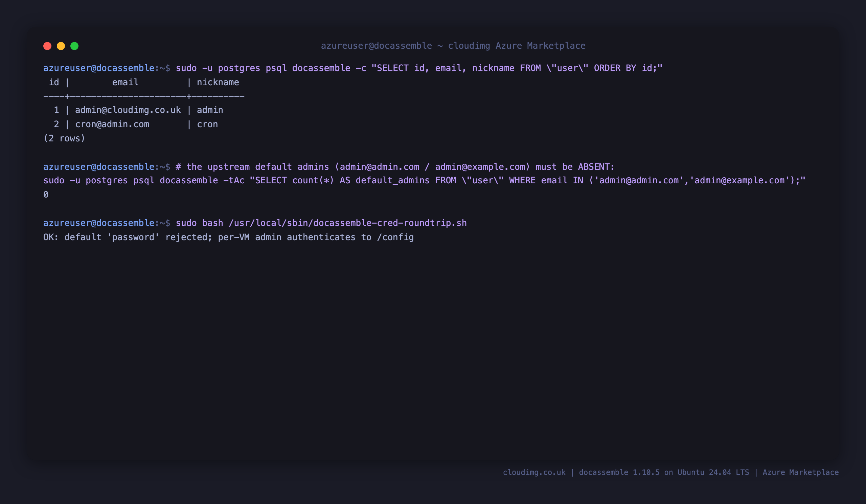The height and width of the screenshot is (504, 866).
Task: Click the first command 'sudo -u postgres psql docassemble -c'
Action: pyautogui.click(x=271, y=68)
